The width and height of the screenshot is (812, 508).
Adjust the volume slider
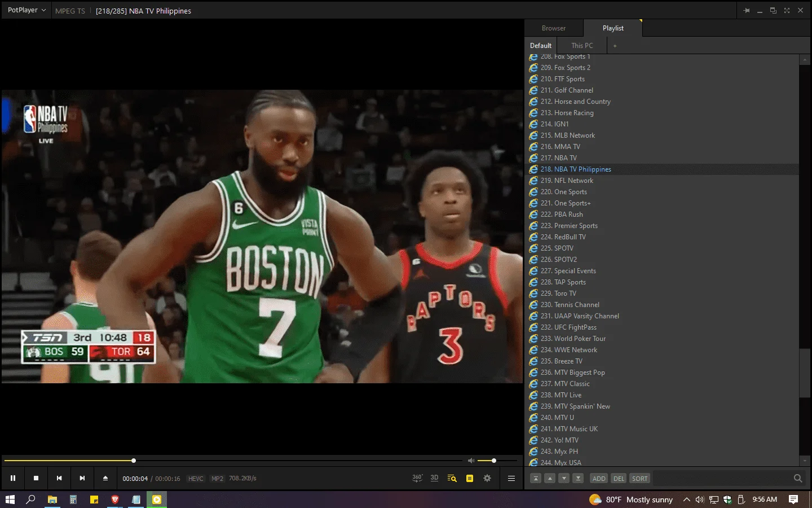click(x=497, y=461)
